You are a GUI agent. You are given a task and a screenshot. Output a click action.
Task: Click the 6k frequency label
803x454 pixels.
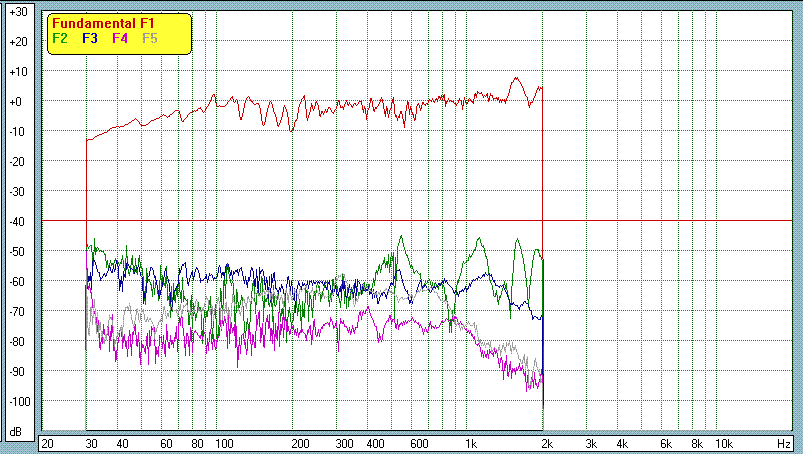tap(666, 444)
